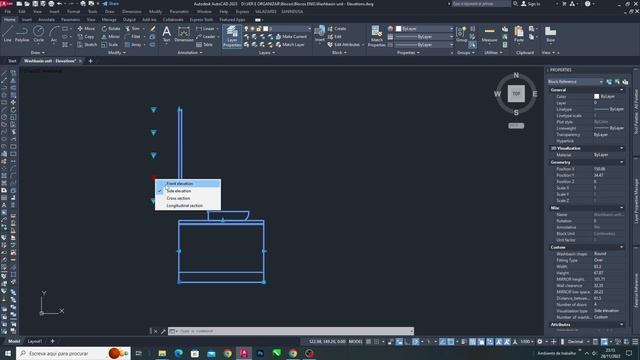Click the Share button
640x360 pixels.
click(x=110, y=4)
